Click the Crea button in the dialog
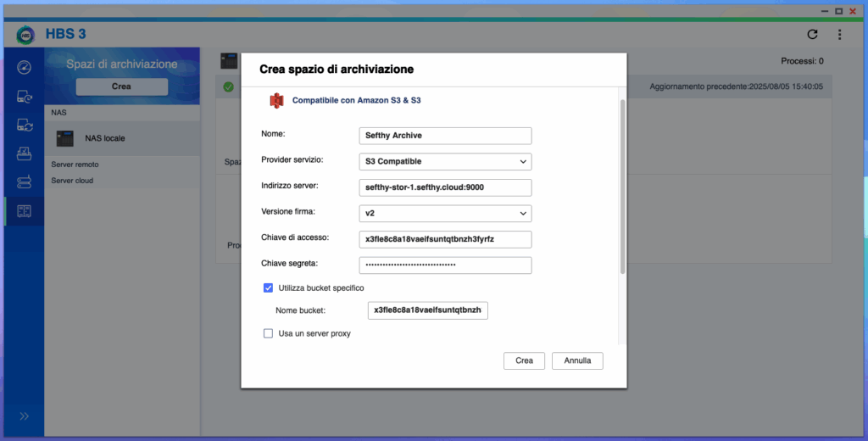The image size is (868, 441). pos(524,360)
